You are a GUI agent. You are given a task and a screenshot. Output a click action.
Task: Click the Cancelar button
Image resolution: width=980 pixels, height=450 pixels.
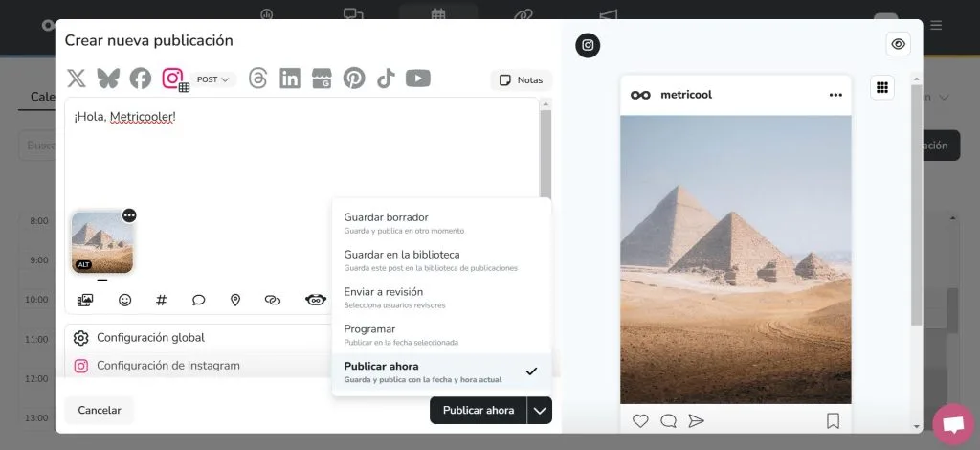pyautogui.click(x=100, y=411)
